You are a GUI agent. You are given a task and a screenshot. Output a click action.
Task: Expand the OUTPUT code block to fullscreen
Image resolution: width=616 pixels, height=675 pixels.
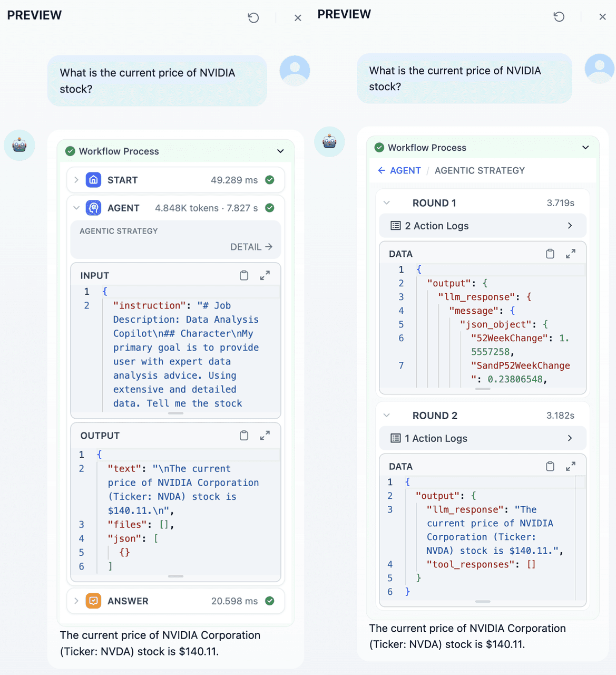coord(265,436)
